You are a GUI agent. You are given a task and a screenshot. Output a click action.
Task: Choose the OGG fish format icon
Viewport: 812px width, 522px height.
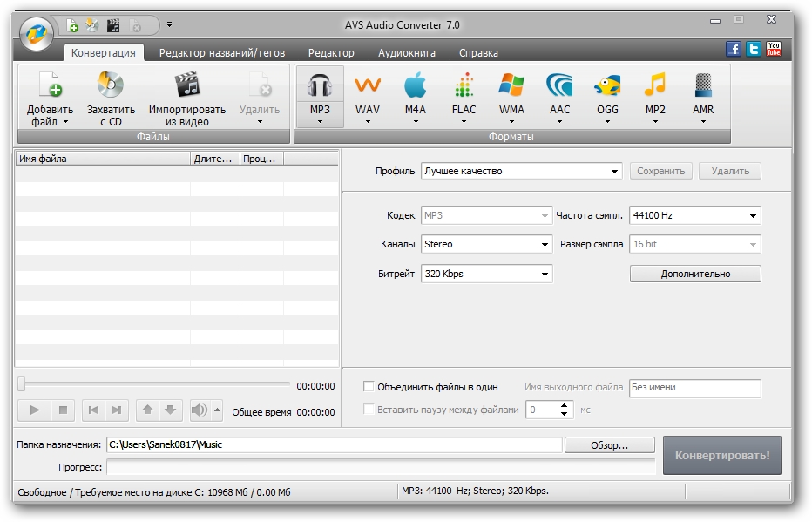[x=607, y=88]
